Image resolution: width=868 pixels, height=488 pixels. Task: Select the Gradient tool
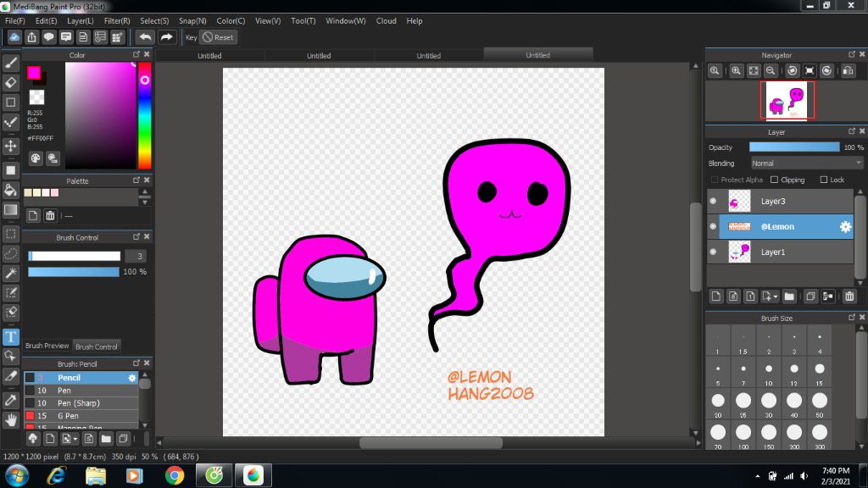(10, 210)
